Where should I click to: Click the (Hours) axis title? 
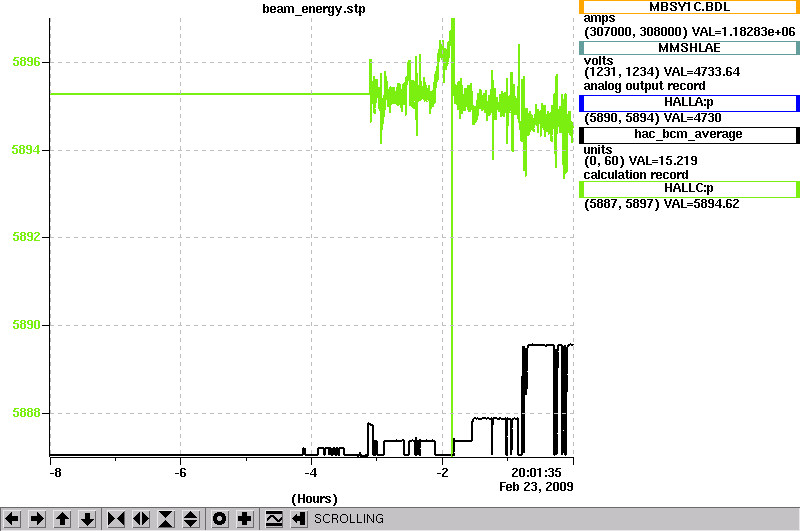(x=314, y=499)
